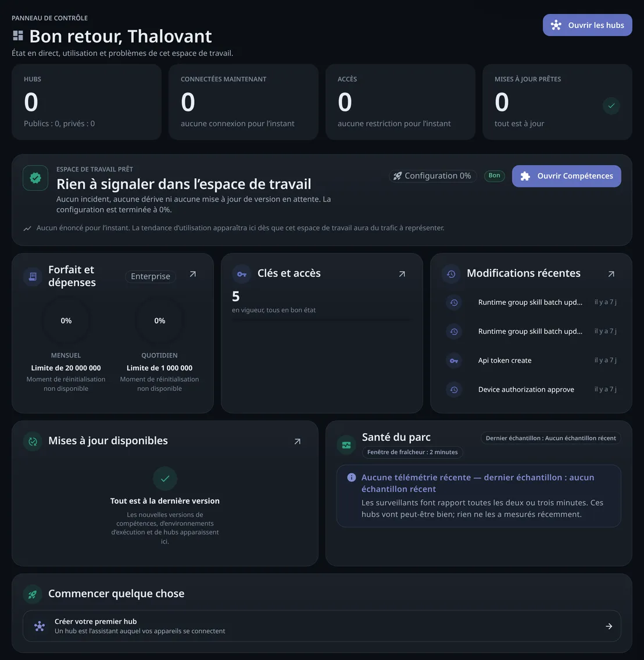
Task: Click the Bon status badge
Action: pos(494,176)
